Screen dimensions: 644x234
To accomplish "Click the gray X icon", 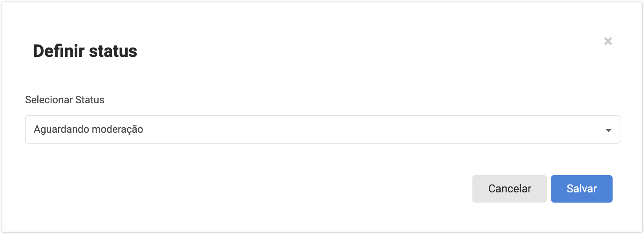I will (x=608, y=41).
